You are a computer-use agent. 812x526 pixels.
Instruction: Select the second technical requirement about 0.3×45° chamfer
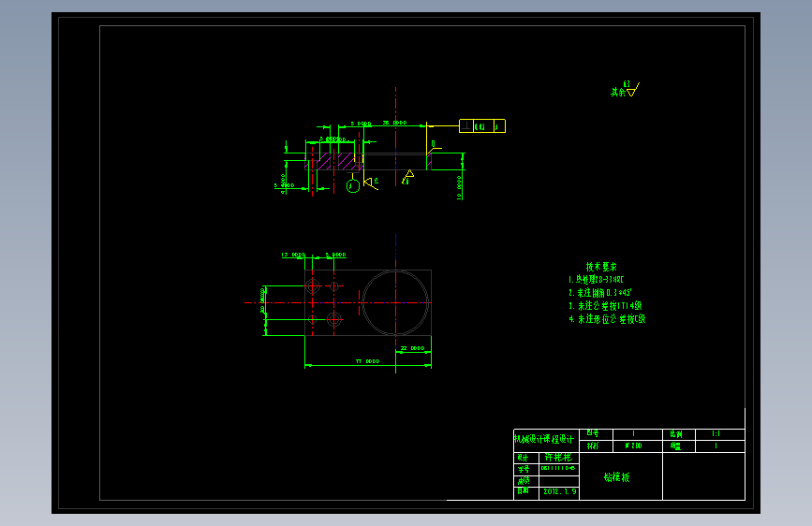tap(599, 293)
